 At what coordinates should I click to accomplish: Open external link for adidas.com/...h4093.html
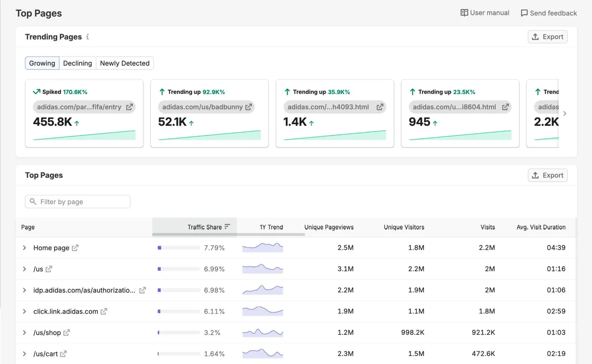[x=380, y=107]
